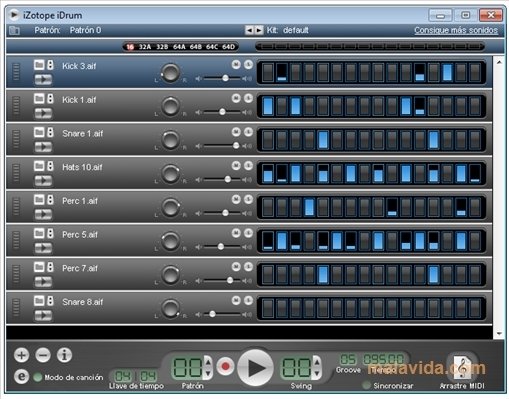509x399 pixels.
Task: Start pattern playback with the play button
Action: tap(256, 368)
